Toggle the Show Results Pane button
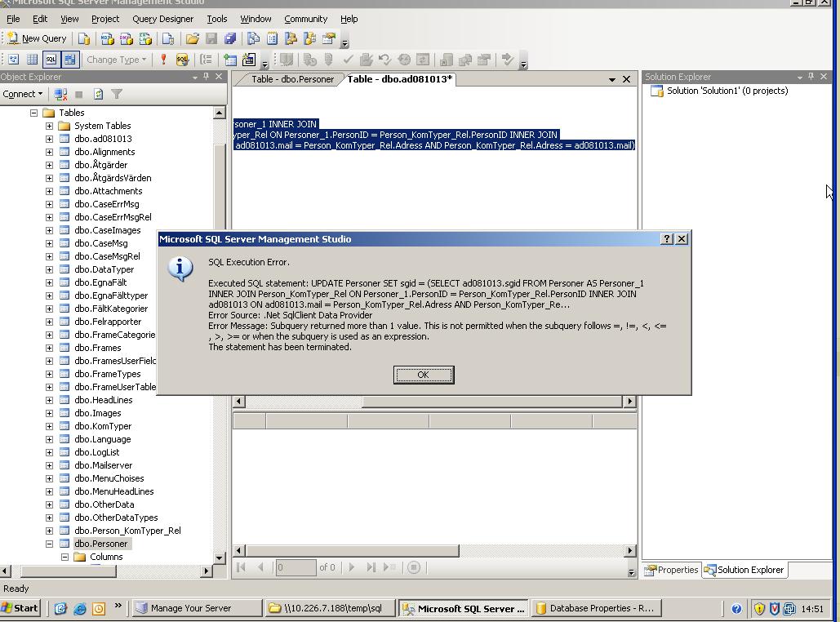This screenshot has height=622, width=840. click(70, 60)
